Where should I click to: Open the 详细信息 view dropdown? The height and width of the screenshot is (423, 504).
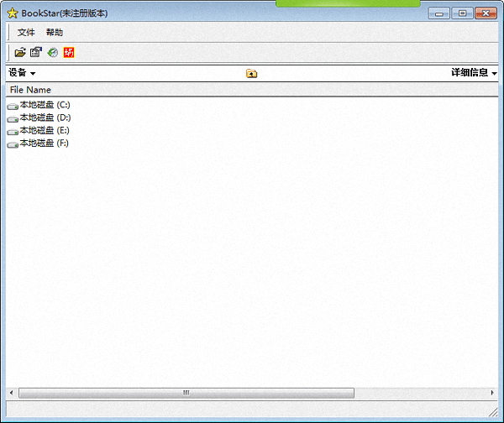point(474,73)
